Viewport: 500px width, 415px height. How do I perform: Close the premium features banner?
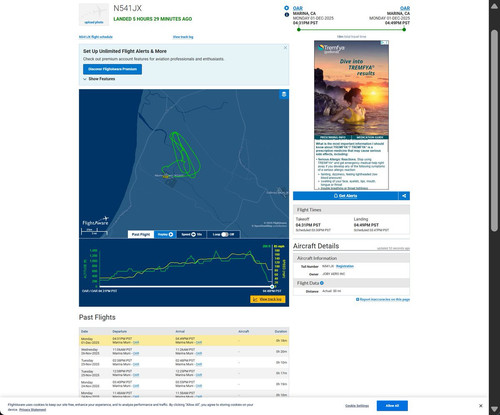coord(285,48)
